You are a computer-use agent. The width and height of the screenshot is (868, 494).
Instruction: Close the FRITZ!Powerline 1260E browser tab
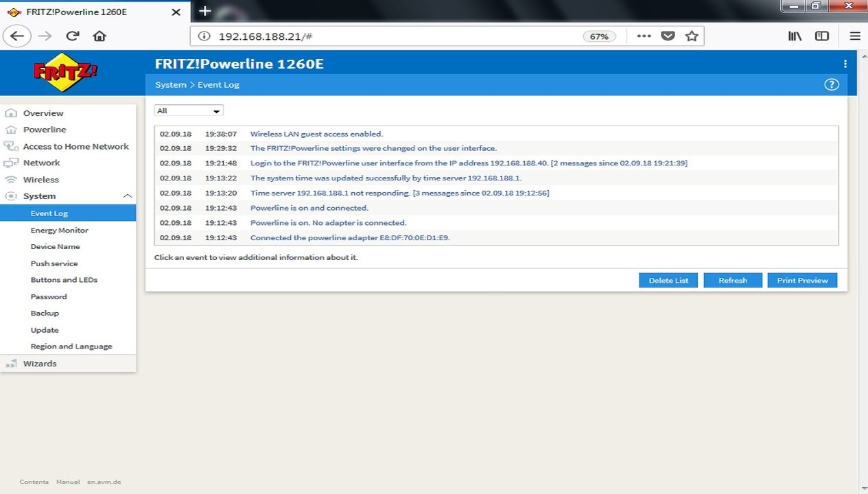point(176,12)
